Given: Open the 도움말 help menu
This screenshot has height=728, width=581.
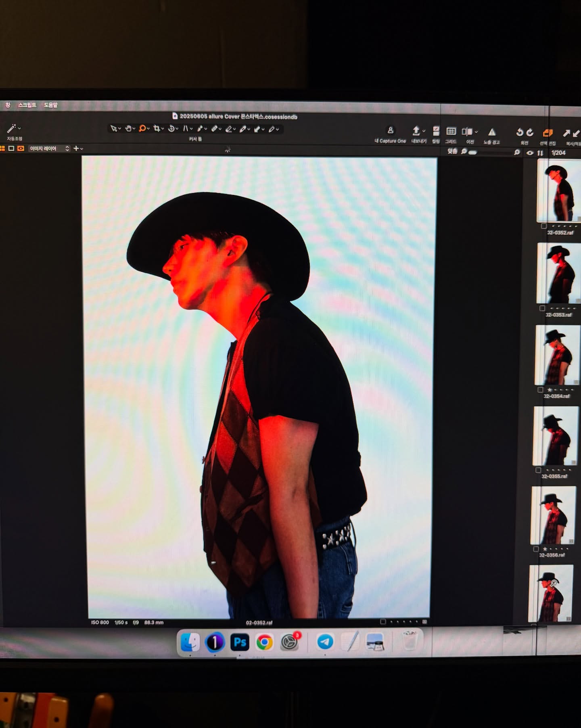Looking at the screenshot, I should [51, 105].
